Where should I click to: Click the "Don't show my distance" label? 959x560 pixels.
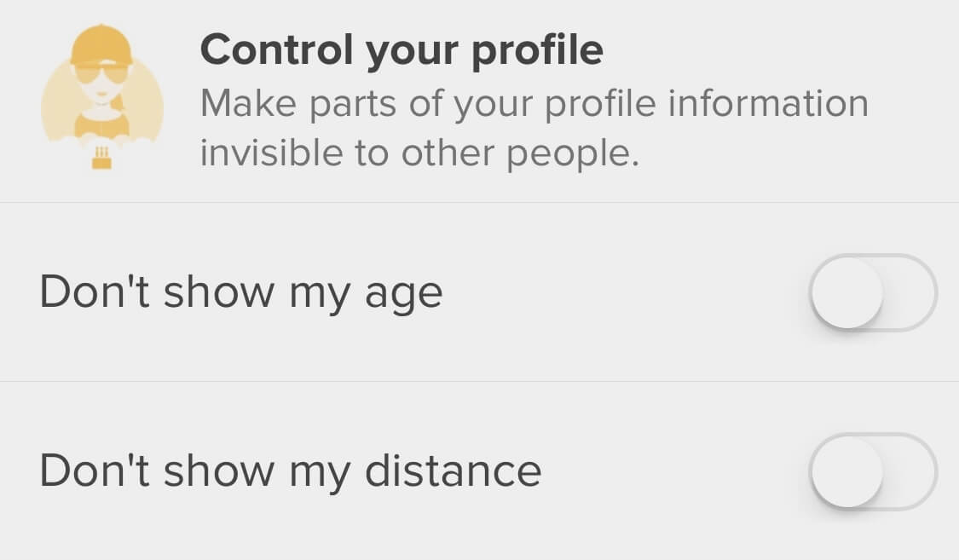[290, 471]
